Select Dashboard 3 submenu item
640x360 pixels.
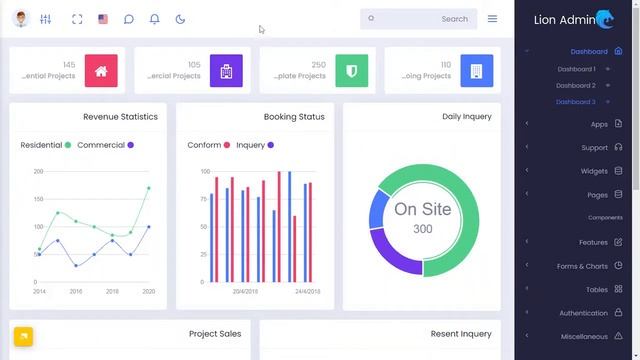point(576,102)
